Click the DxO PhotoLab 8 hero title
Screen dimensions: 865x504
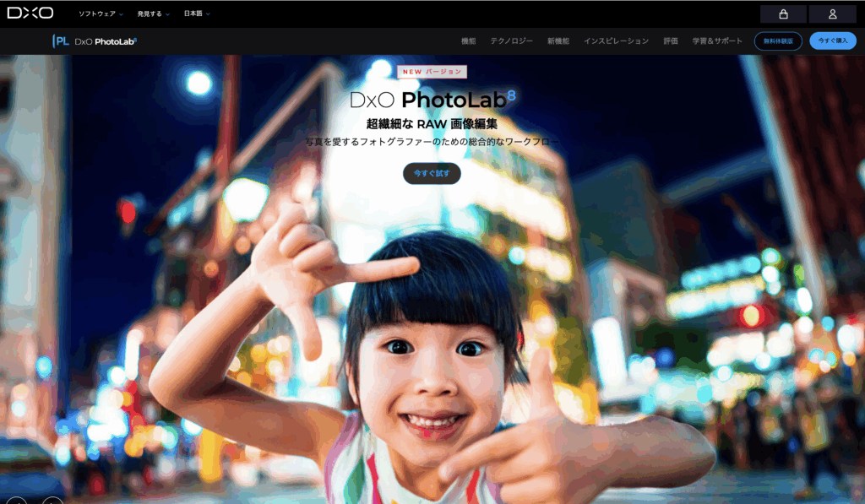tap(433, 100)
